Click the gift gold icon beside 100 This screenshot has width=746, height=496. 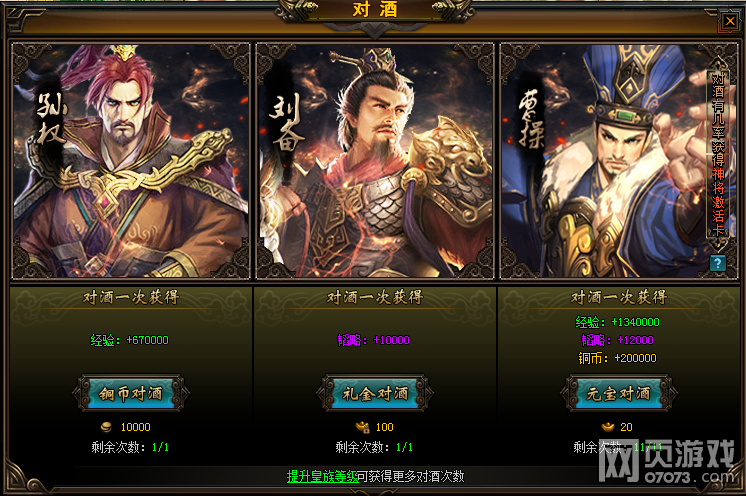pyautogui.click(x=363, y=427)
